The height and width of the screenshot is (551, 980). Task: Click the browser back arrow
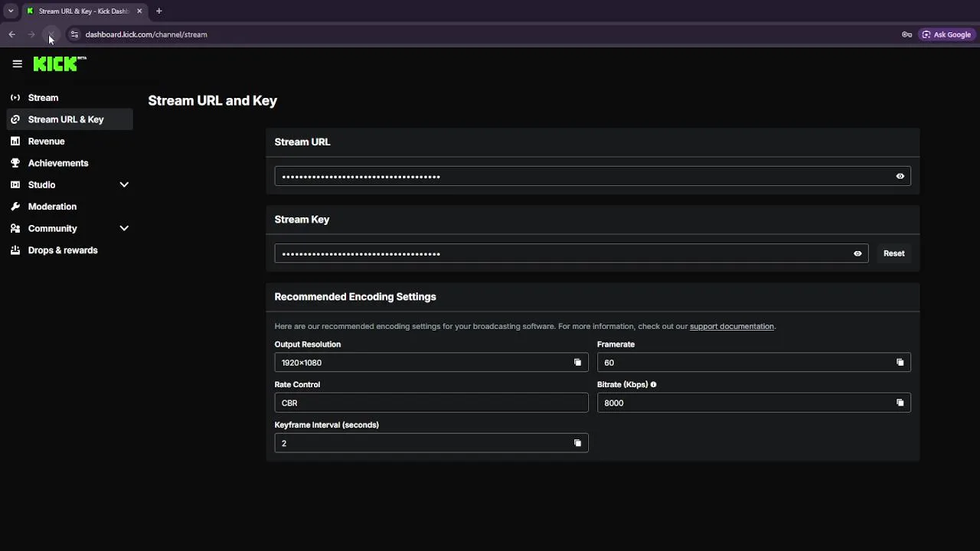11,34
